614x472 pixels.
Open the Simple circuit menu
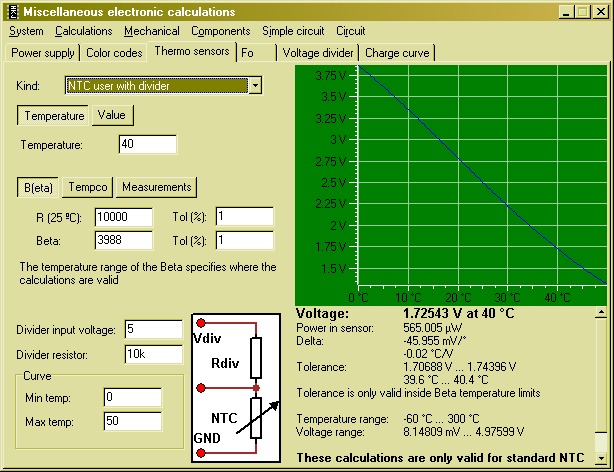(x=293, y=31)
